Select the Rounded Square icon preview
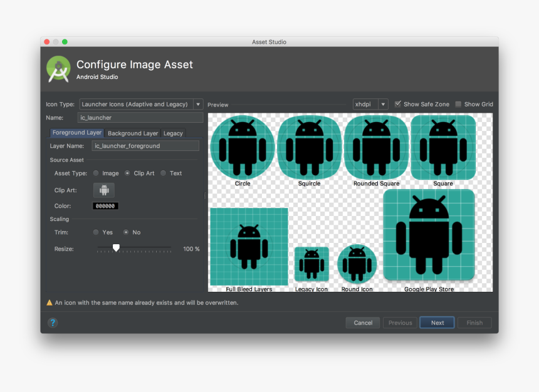The width and height of the screenshot is (539, 392). [x=377, y=148]
